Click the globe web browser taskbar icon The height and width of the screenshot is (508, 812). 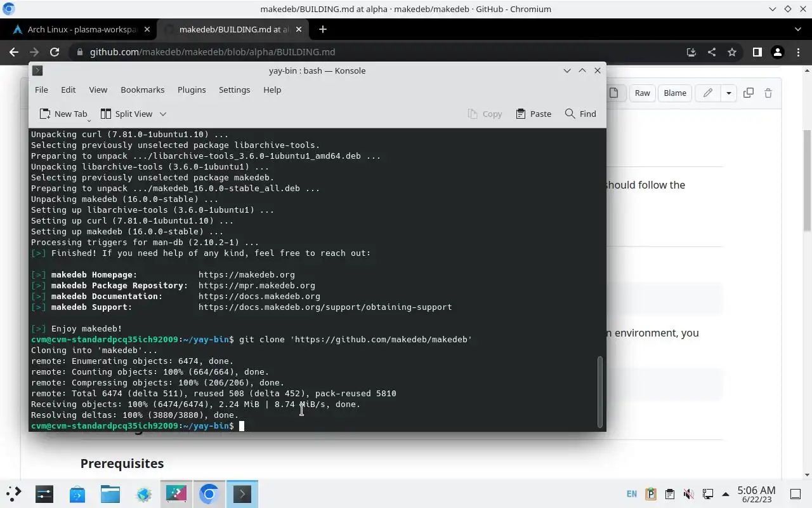pos(143,493)
